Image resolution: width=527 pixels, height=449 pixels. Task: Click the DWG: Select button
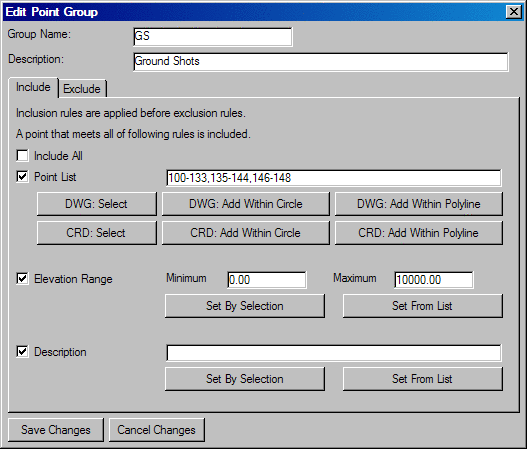pyautogui.click(x=96, y=204)
